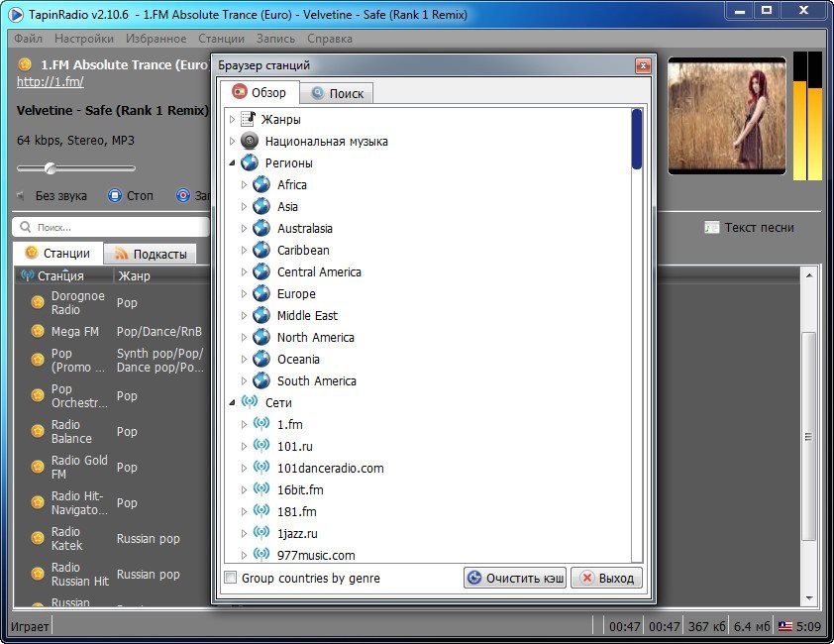
Task: Click the music note icon beside Жанры
Action: pyautogui.click(x=249, y=119)
